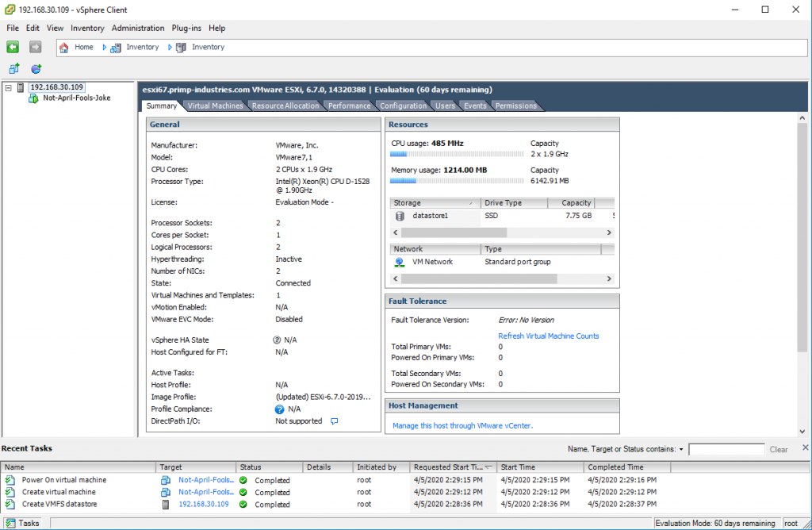Select the host server icon in tree
Screen dimensions: 812x530
coord(21,87)
